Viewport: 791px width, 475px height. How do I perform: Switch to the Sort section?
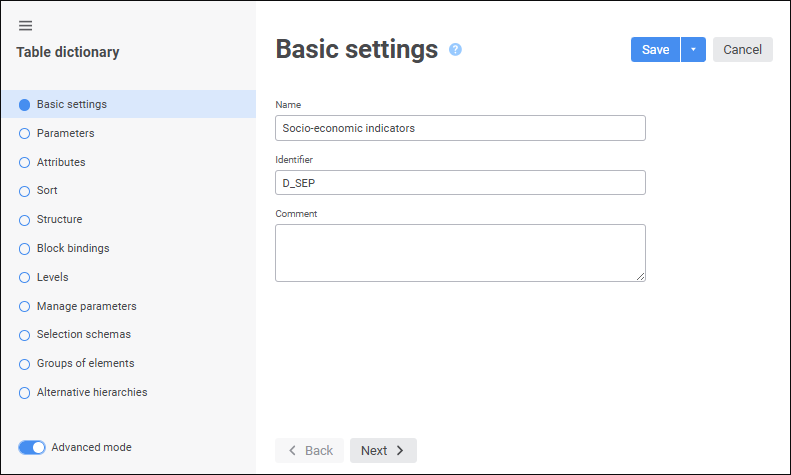47,191
